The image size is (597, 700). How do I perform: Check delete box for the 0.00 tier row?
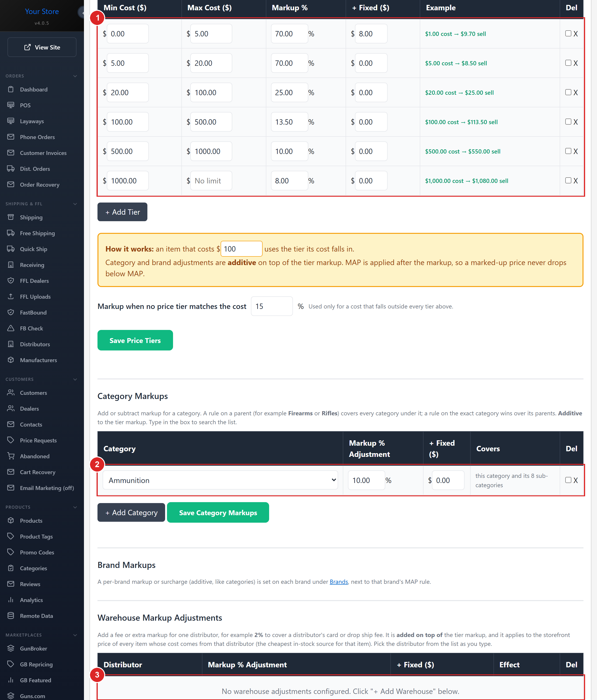568,33
